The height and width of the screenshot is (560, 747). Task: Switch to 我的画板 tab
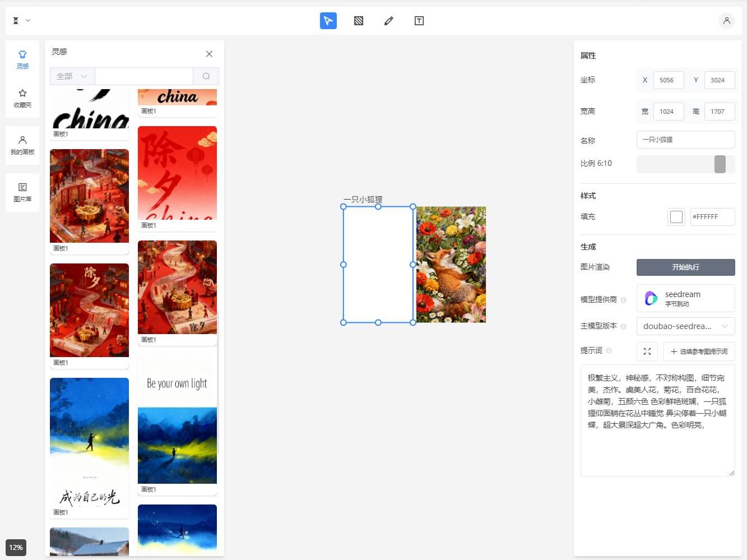tap(22, 145)
